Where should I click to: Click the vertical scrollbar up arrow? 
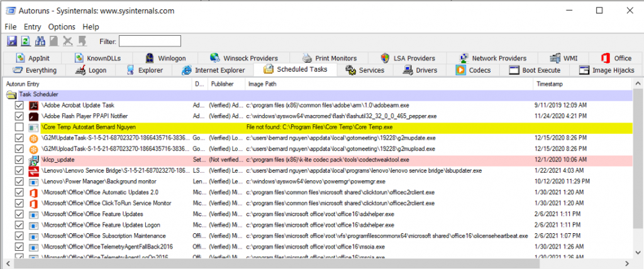click(638, 84)
